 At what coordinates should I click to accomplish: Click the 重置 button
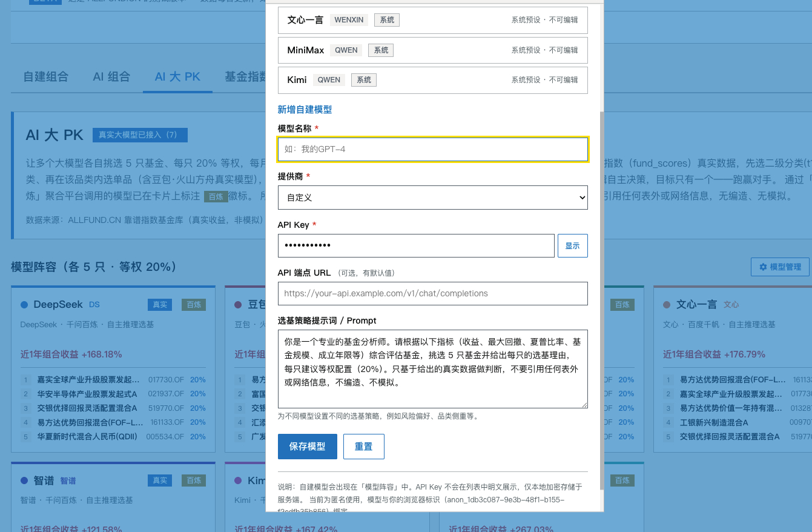click(364, 447)
